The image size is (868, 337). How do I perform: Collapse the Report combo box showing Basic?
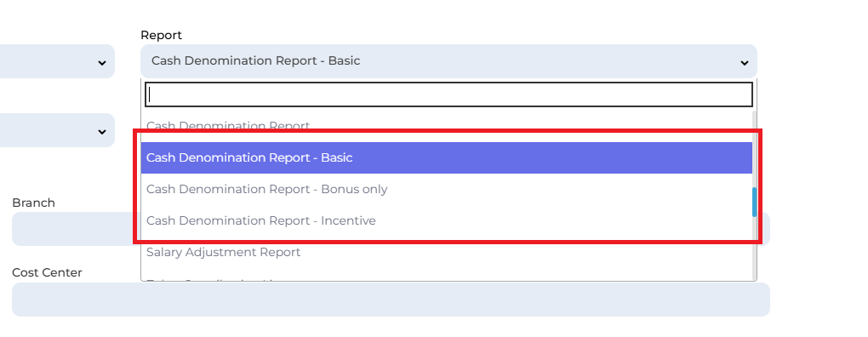pos(448,61)
